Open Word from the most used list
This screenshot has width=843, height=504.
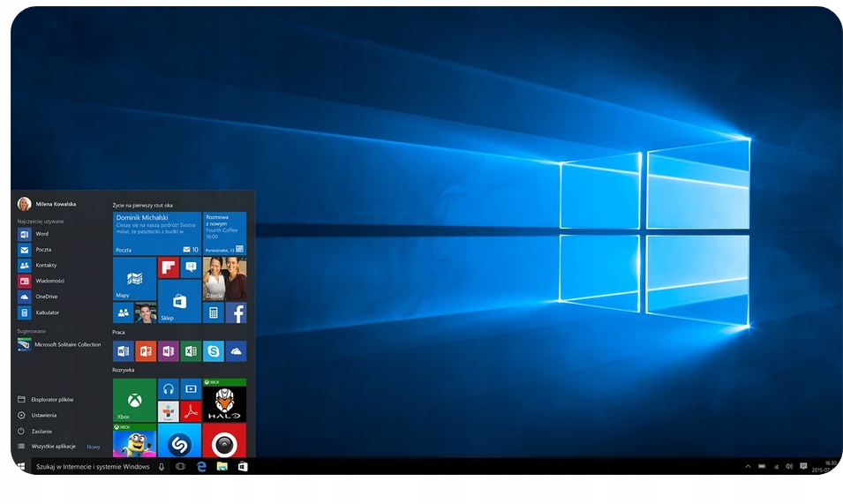pyautogui.click(x=34, y=234)
